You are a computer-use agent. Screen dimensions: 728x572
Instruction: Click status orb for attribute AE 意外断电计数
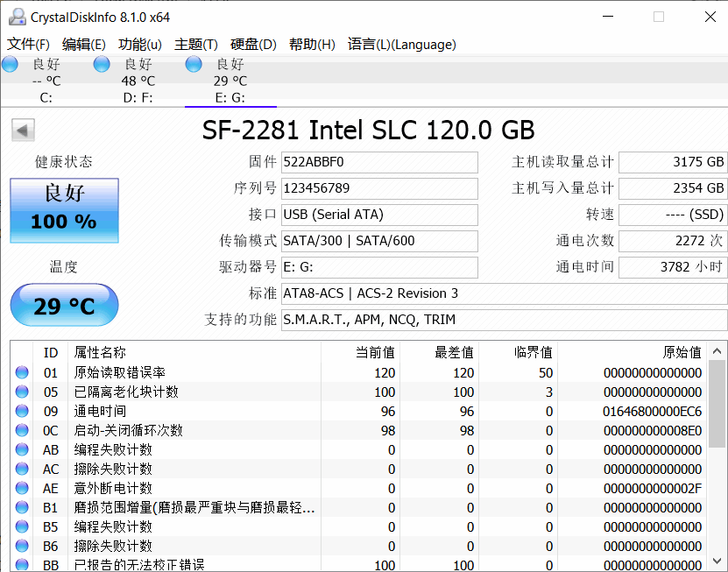tap(22, 489)
